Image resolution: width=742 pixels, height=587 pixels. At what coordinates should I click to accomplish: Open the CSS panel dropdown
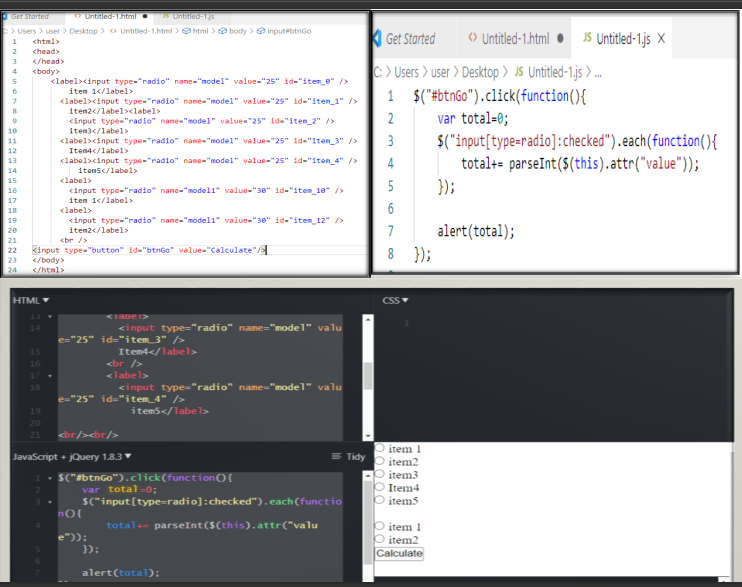click(395, 301)
